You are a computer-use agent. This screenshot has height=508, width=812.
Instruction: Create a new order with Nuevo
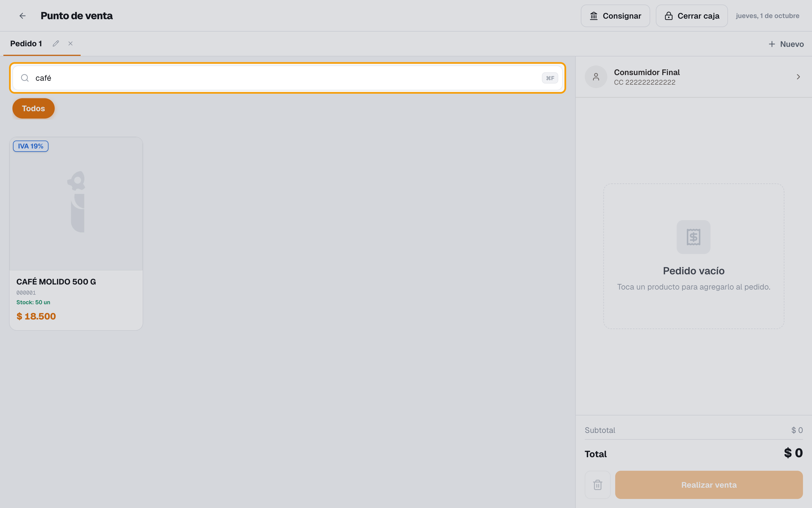point(786,44)
